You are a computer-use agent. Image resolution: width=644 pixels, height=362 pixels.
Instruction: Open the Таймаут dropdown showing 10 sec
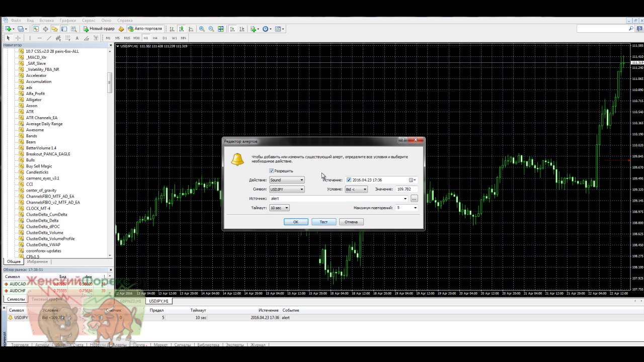[x=279, y=208]
